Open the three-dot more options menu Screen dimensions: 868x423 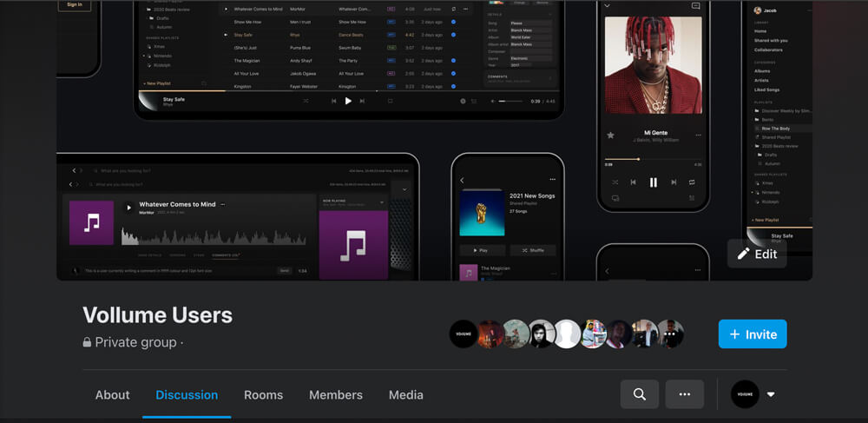[685, 394]
